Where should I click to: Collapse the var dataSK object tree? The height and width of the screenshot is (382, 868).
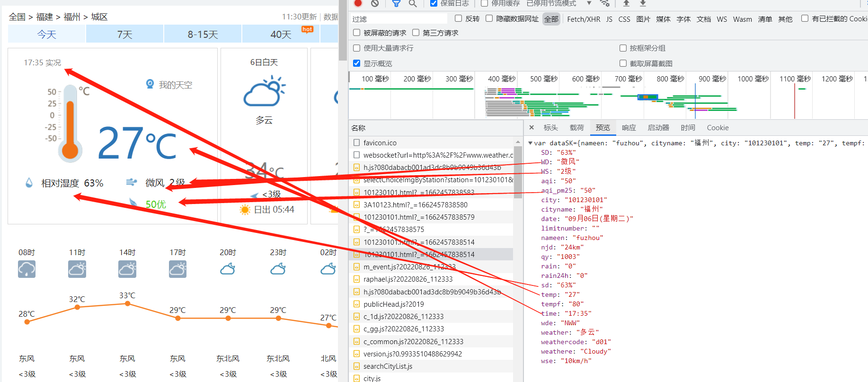coord(531,143)
